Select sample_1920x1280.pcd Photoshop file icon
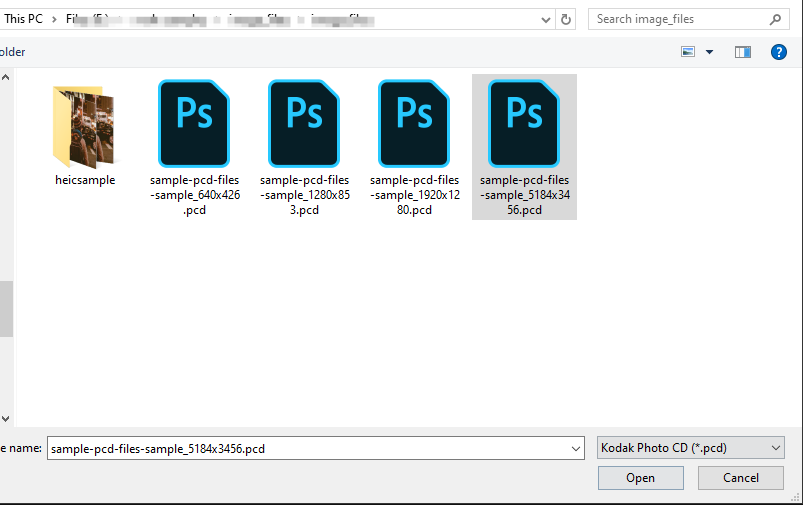The image size is (803, 505). (414, 123)
